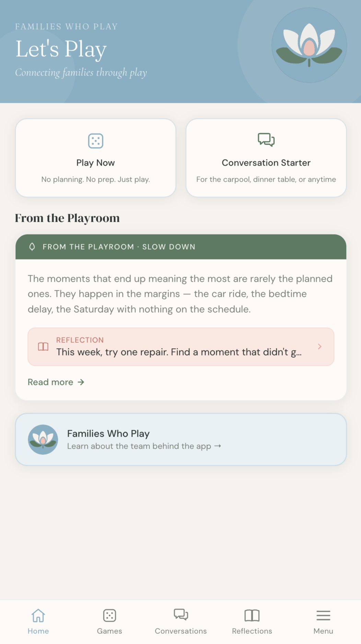361x644 pixels.
Task: Switch to the Conversations tab
Action: [x=181, y=621]
